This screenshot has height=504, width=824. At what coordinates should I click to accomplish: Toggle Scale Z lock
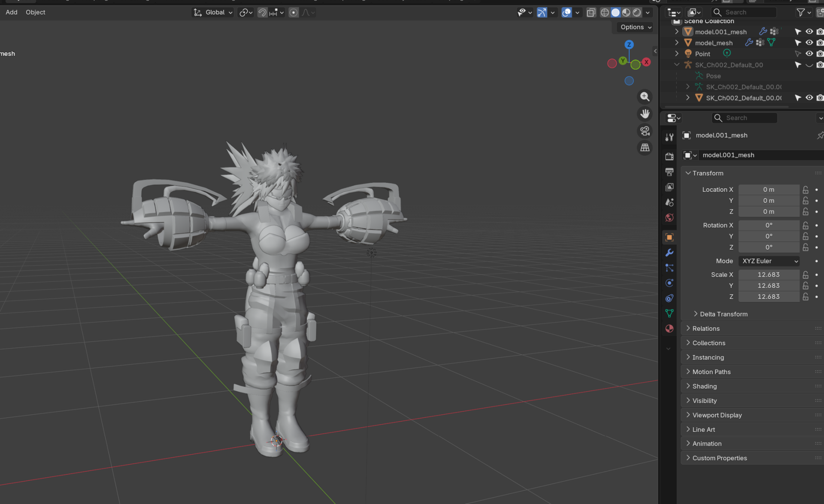coord(806,297)
